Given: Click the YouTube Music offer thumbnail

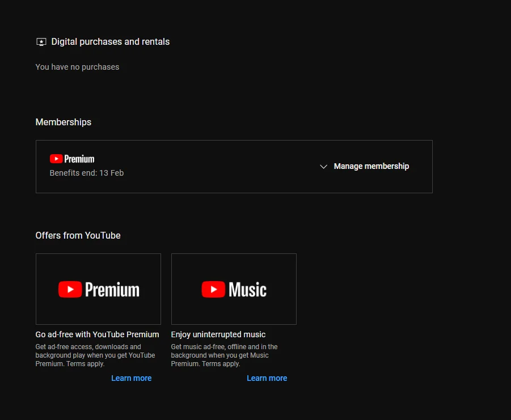Looking at the screenshot, I should coord(234,289).
